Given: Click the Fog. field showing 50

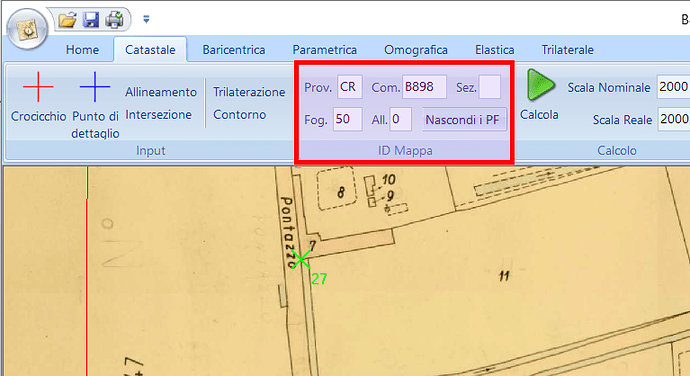Looking at the screenshot, I should click(348, 119).
